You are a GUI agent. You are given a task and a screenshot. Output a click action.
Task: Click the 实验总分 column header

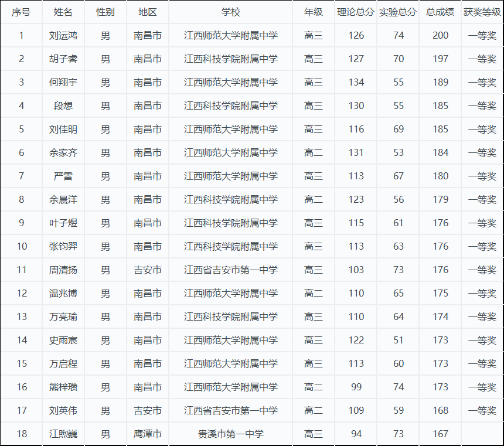(x=398, y=12)
